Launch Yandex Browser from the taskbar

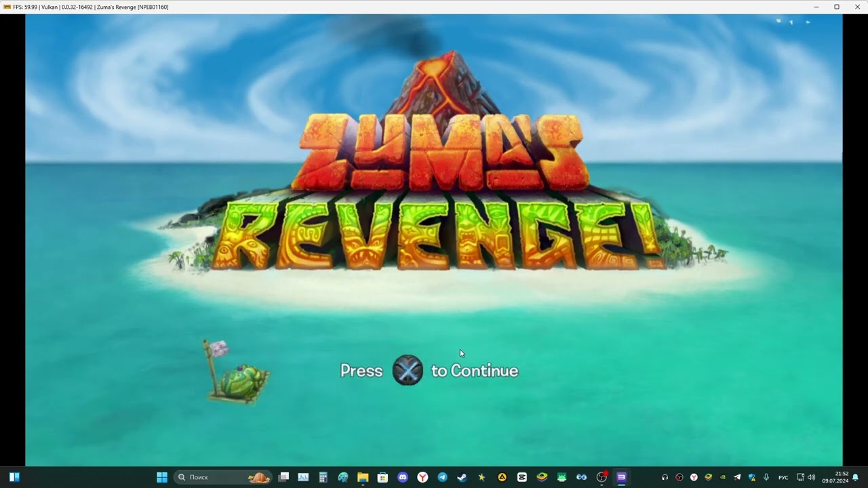(422, 477)
